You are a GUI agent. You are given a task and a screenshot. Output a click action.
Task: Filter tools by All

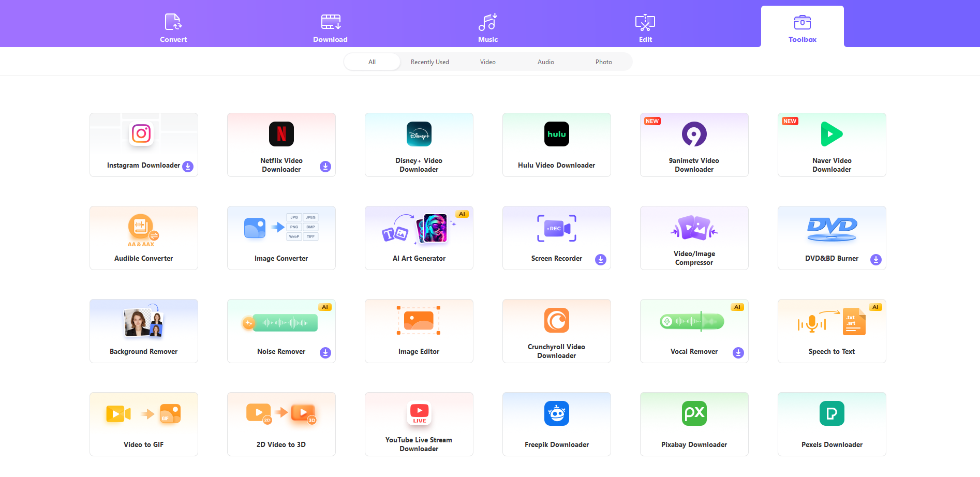(x=372, y=62)
